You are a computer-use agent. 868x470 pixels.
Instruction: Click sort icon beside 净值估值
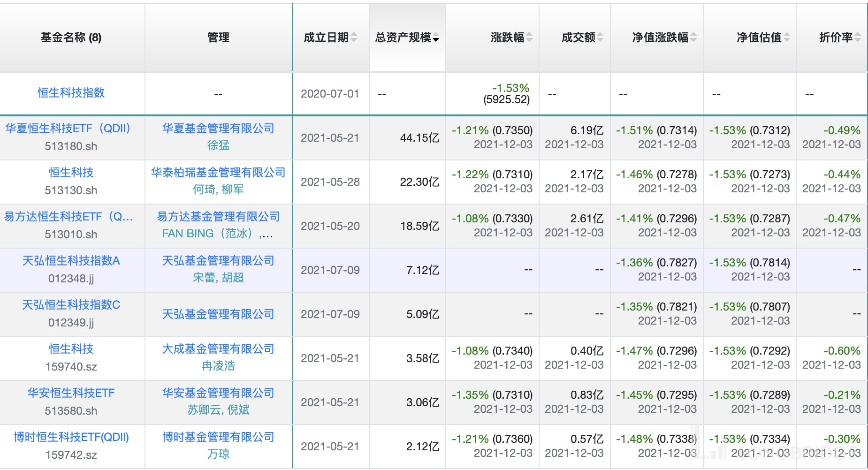[786, 38]
